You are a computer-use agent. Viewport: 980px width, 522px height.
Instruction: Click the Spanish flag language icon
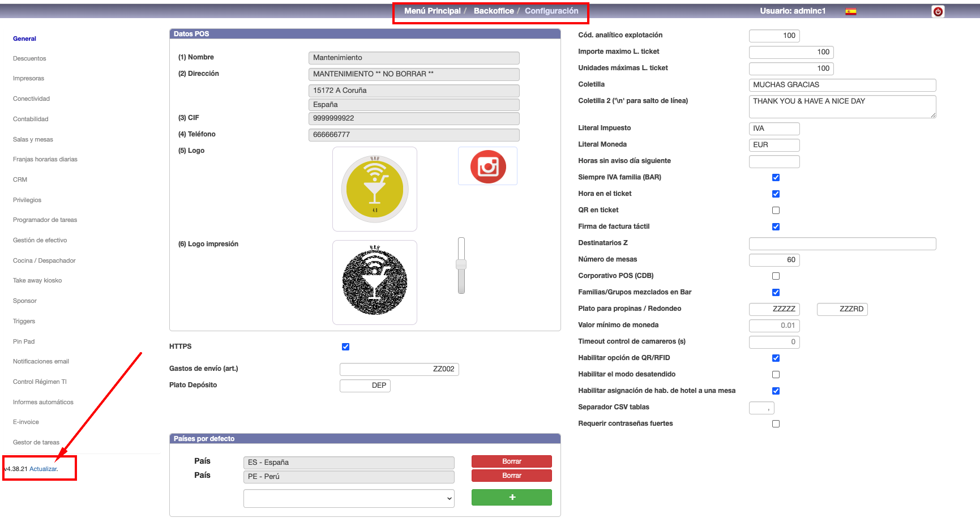click(850, 11)
